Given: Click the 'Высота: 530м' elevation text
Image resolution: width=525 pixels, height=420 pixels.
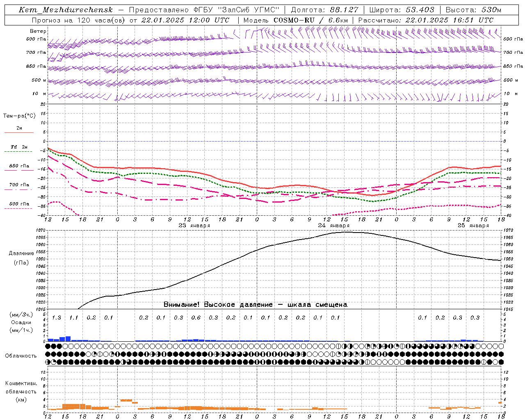Looking at the screenshot, I should (x=473, y=10).
